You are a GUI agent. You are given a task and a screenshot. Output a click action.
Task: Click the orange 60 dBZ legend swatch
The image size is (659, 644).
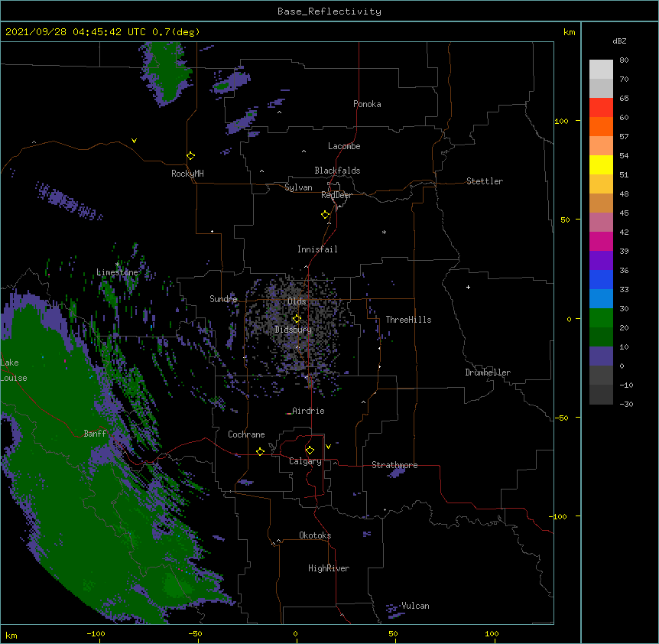click(601, 126)
